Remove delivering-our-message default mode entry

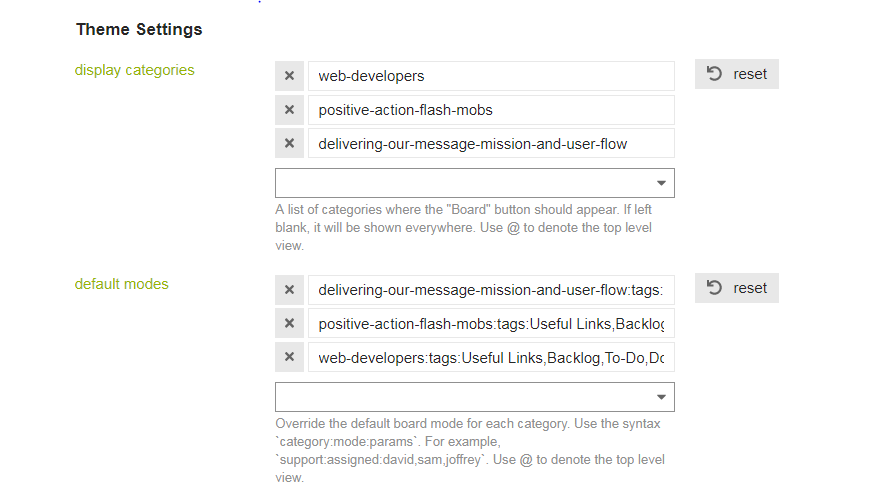tap(289, 290)
